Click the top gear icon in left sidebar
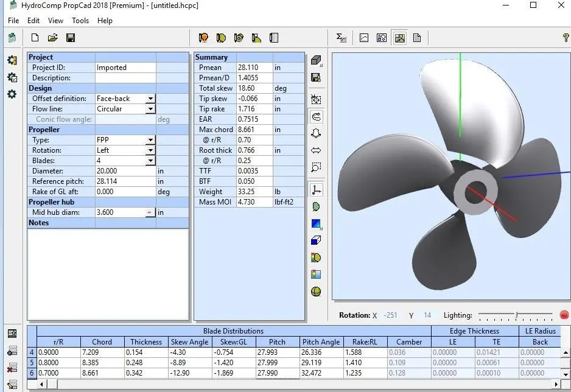 pyautogui.click(x=12, y=60)
